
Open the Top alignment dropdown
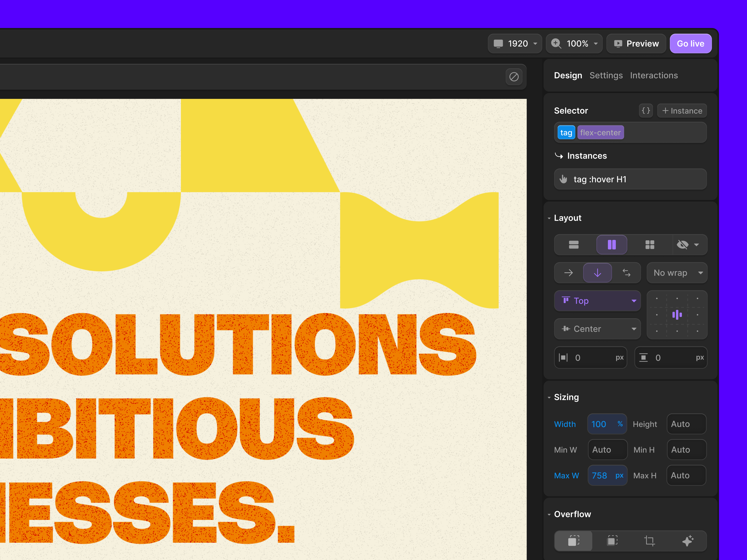click(x=597, y=301)
